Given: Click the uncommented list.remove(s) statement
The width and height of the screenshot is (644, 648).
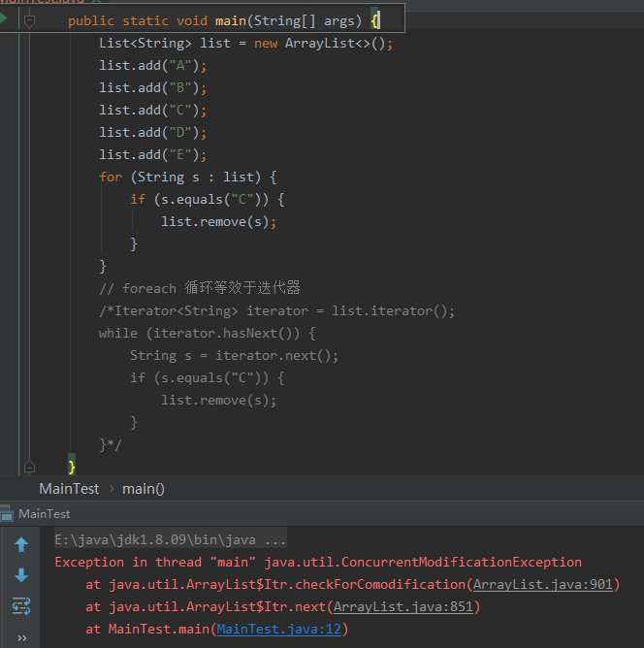Looking at the screenshot, I should (219, 221).
